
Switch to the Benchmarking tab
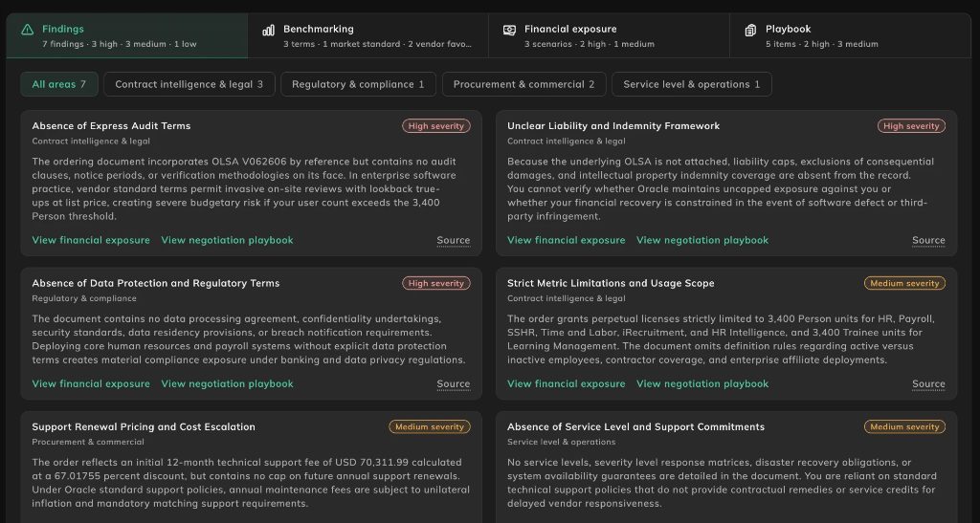tap(368, 35)
